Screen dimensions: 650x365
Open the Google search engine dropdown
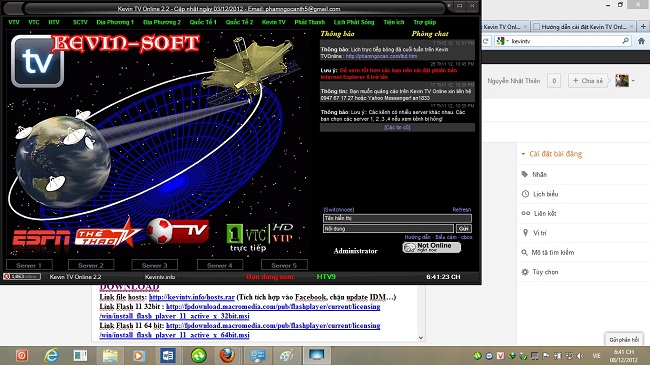tap(502, 41)
